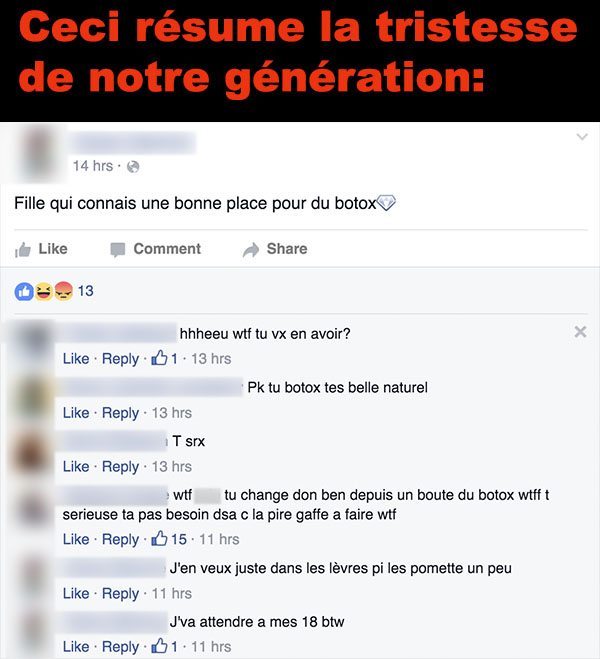Screen dimensions: 600x659
Task: Reply to the comment with 15 likes
Action: 120,540
